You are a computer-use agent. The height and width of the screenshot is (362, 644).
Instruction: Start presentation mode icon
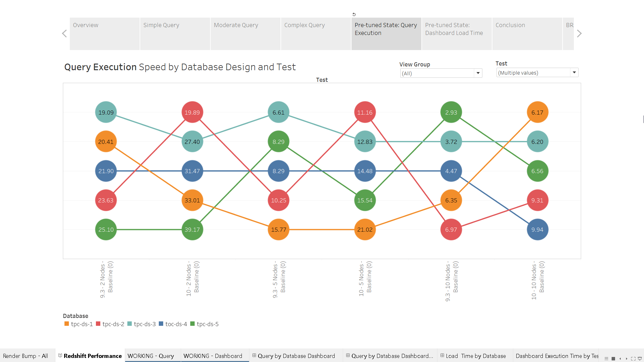pos(640,359)
